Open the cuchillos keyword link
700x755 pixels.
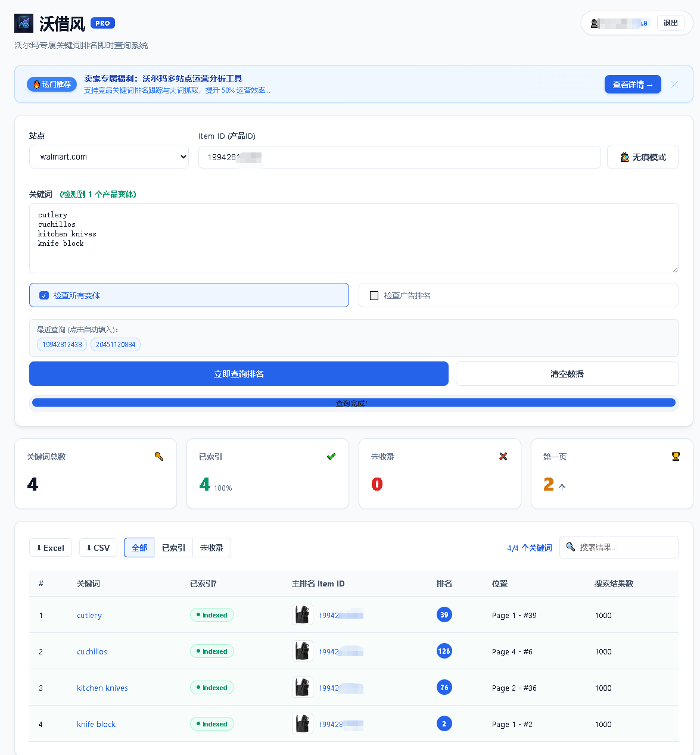point(92,651)
